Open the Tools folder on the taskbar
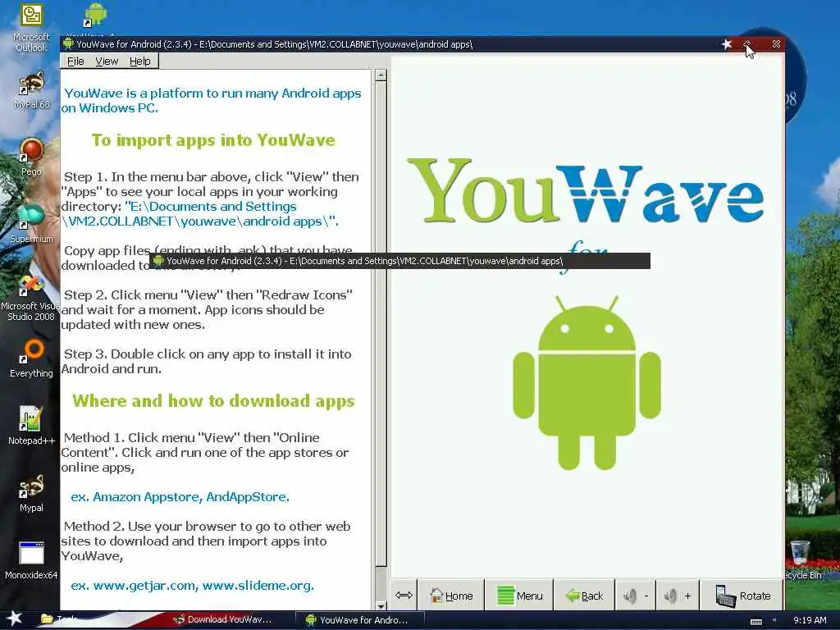Image resolution: width=840 pixels, height=630 pixels. pos(60,619)
